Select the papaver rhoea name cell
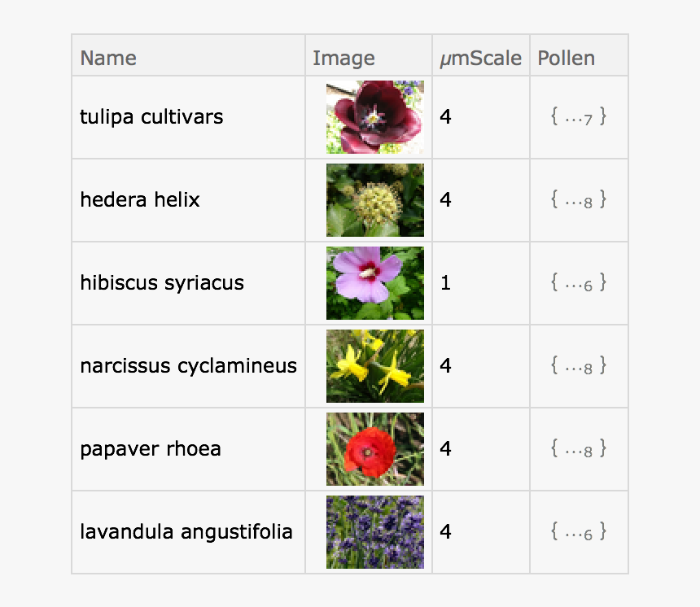Image resolution: width=700 pixels, height=607 pixels. [x=151, y=449]
